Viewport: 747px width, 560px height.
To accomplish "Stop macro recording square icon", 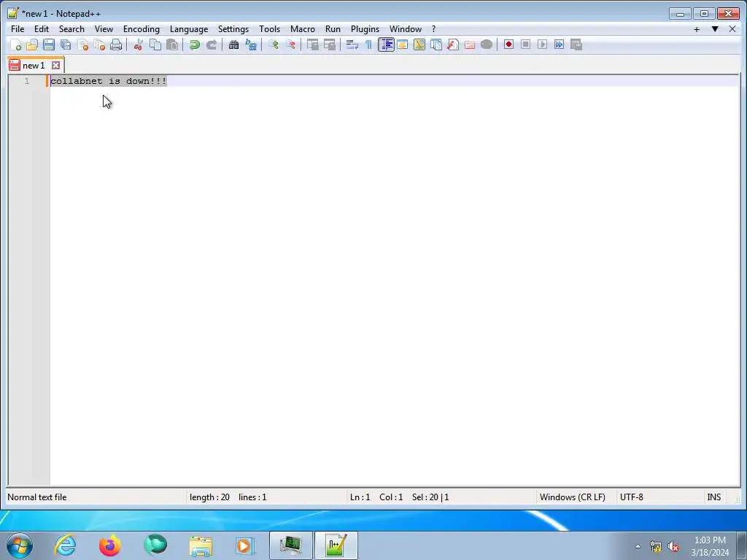I will click(525, 44).
